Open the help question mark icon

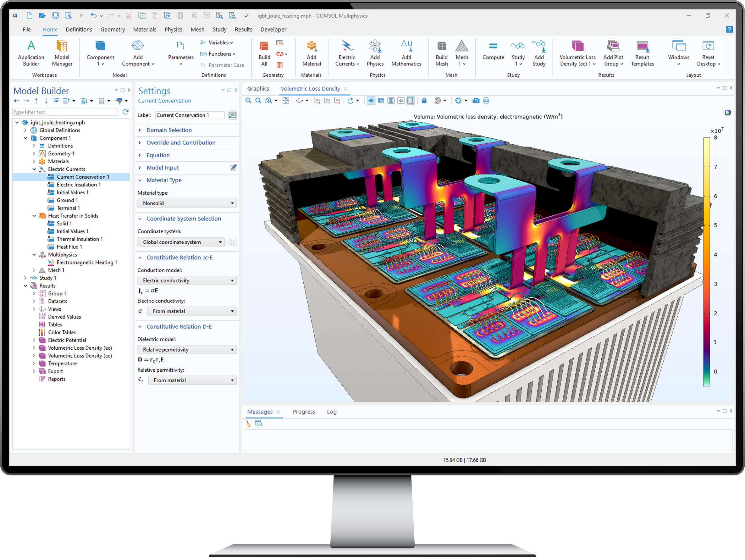729,29
